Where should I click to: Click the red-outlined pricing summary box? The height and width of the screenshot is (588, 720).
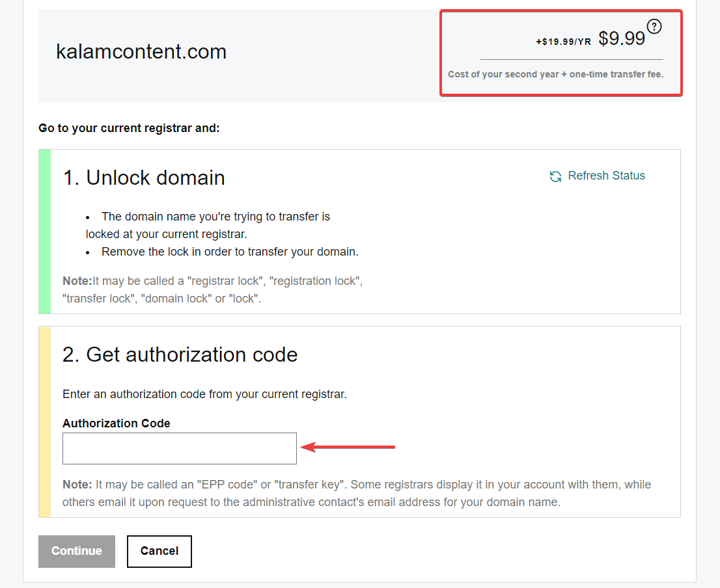pyautogui.click(x=561, y=53)
